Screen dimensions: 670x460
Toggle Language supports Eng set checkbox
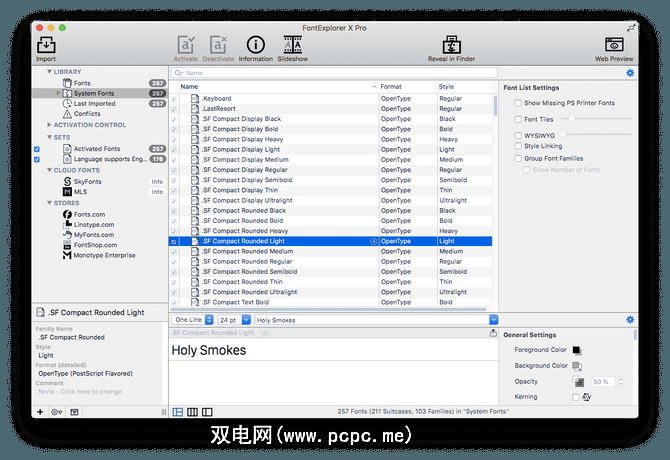37,159
